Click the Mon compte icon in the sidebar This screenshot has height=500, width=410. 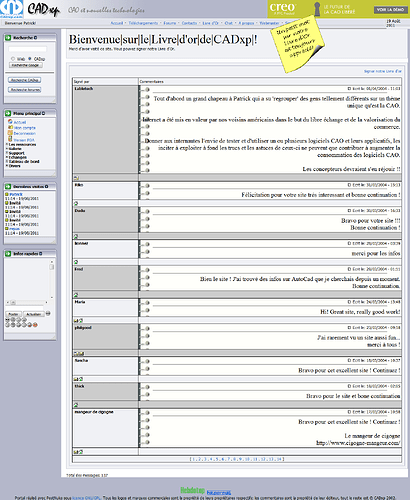pos(10,127)
